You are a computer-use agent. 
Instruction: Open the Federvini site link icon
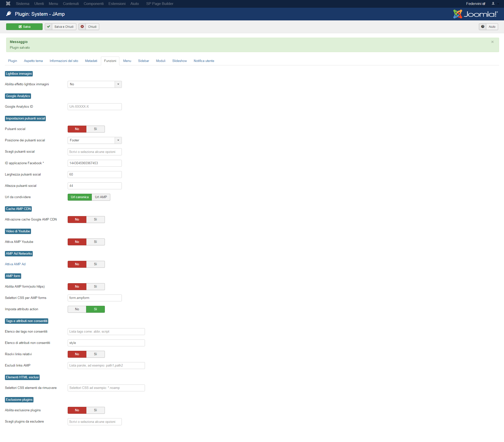coord(484,4)
